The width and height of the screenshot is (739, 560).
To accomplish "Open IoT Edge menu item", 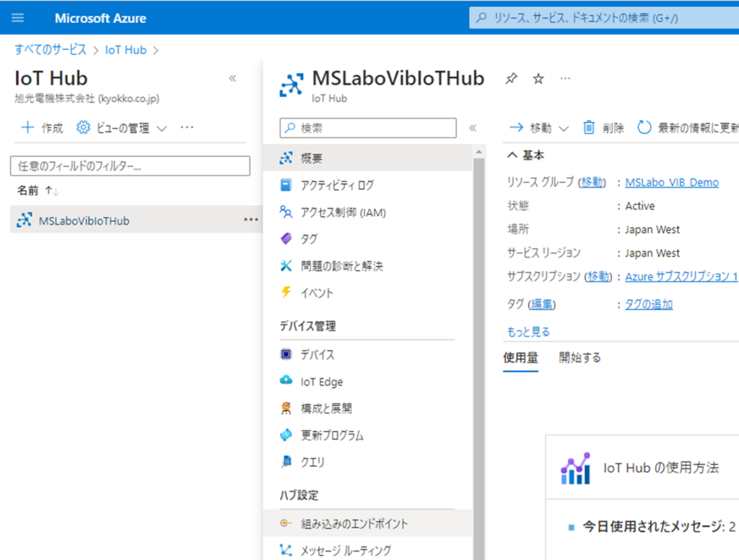I will click(367, 381).
